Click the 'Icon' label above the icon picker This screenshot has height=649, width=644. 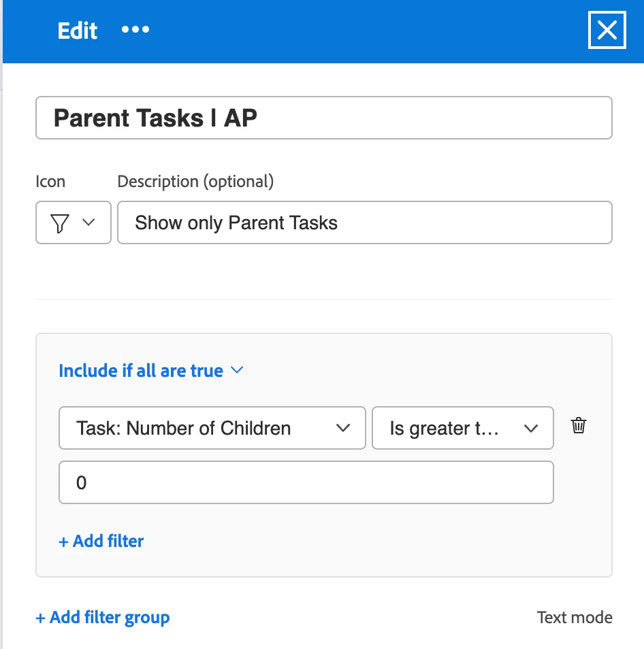point(50,182)
